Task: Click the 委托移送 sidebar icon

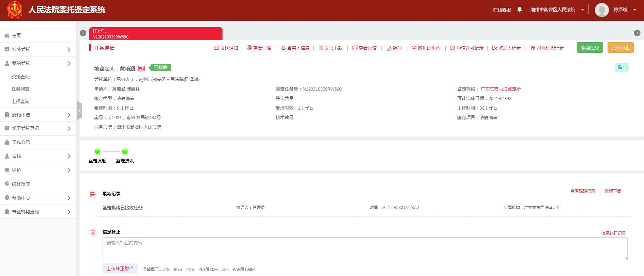Action: (7, 115)
